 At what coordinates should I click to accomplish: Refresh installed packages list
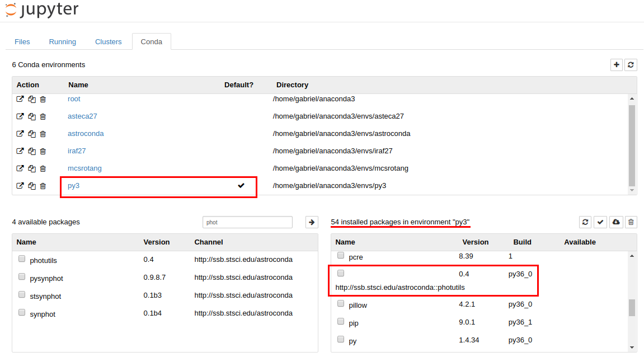[585, 222]
